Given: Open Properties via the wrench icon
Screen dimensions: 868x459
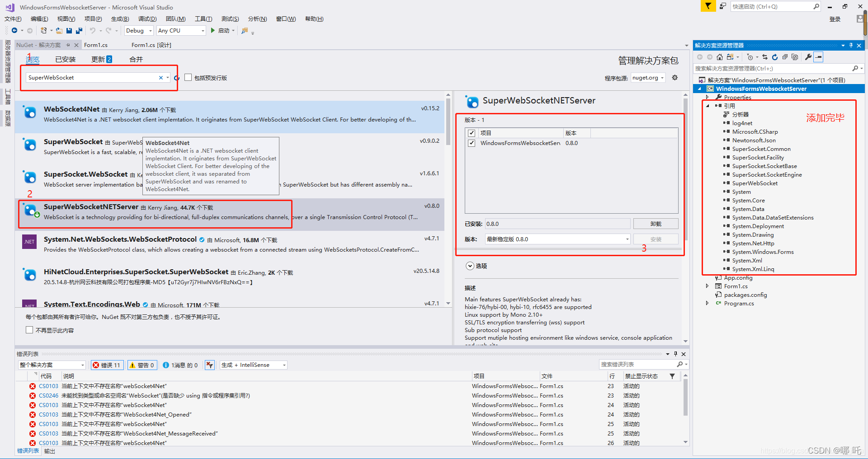Looking at the screenshot, I should point(808,57).
